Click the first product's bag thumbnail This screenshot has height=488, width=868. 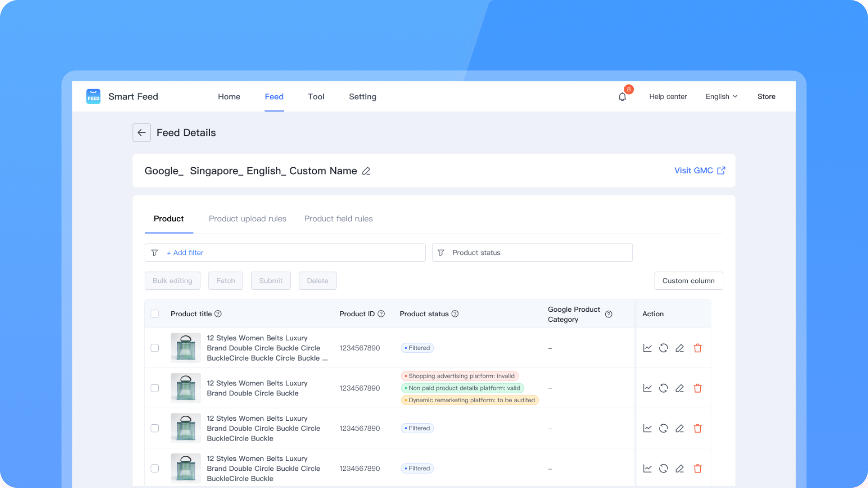(x=186, y=348)
